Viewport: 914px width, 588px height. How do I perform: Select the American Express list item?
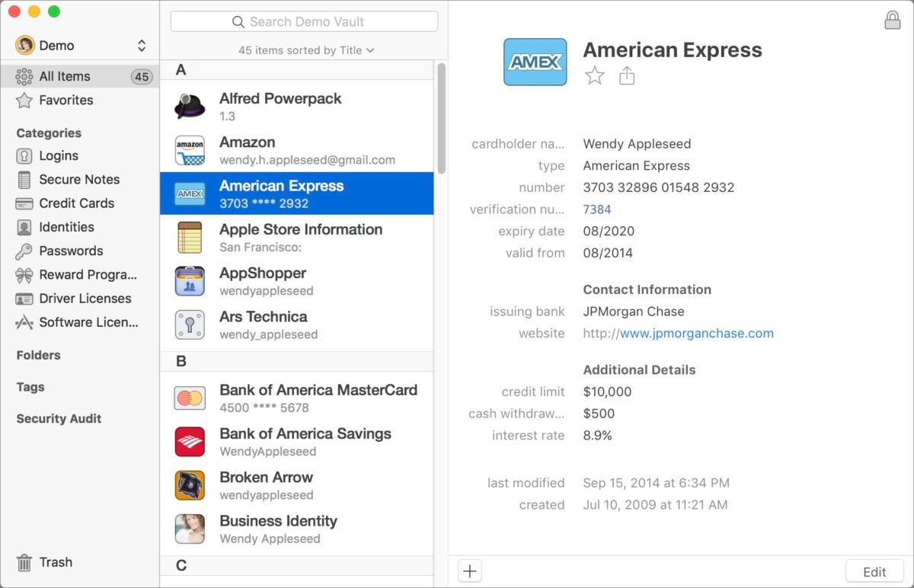click(297, 193)
